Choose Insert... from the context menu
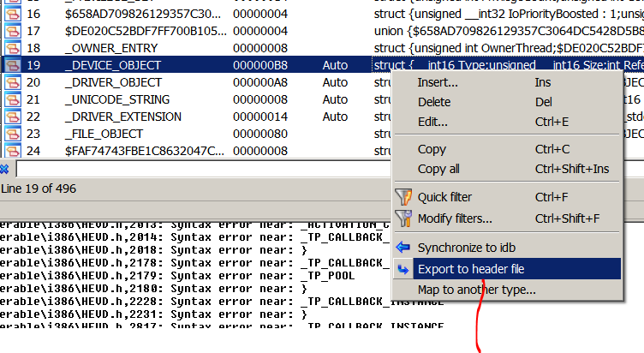 [438, 82]
